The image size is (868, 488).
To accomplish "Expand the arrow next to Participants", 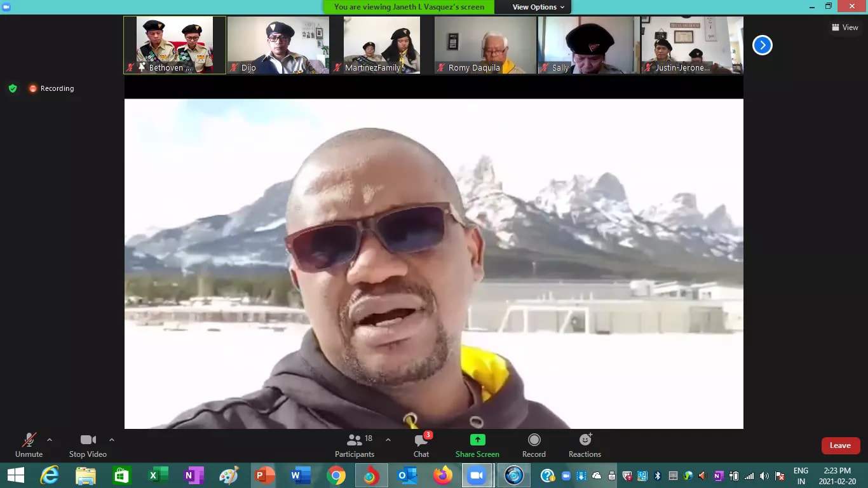I will (388, 440).
